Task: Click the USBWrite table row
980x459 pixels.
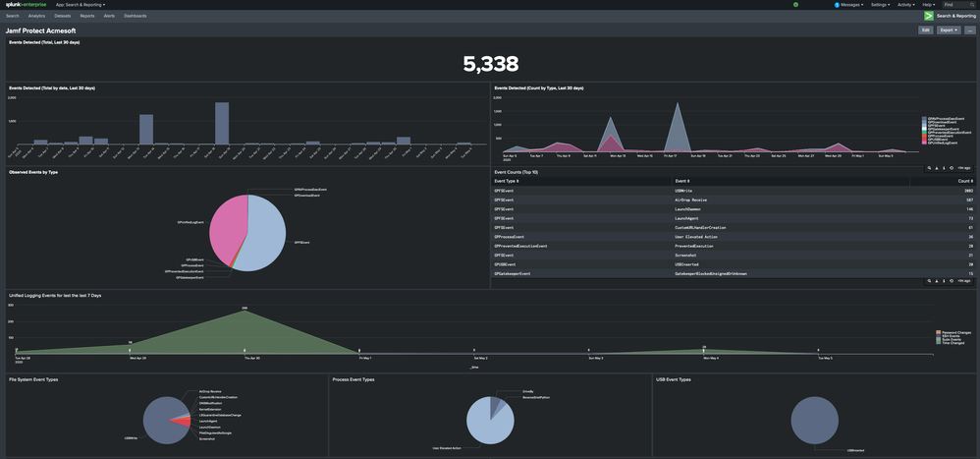Action: tap(734, 190)
